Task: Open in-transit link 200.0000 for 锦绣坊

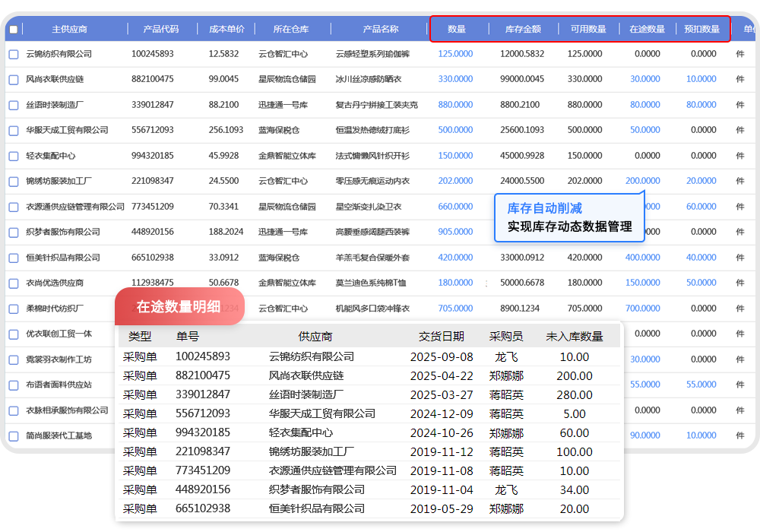Action: [643, 181]
